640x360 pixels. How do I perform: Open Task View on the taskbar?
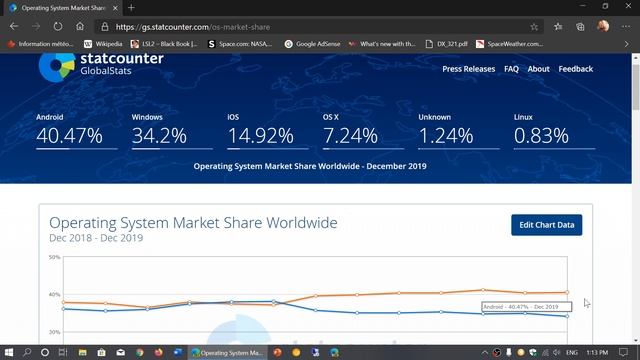63,352
